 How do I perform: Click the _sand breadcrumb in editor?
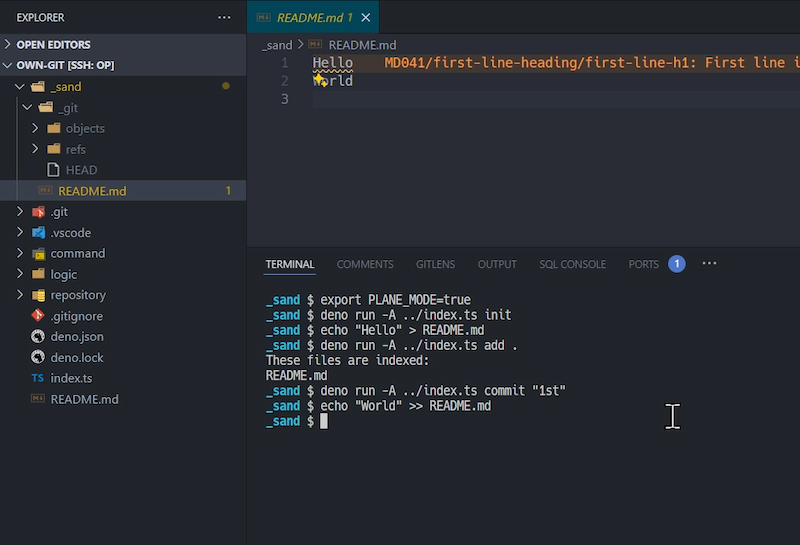[277, 45]
